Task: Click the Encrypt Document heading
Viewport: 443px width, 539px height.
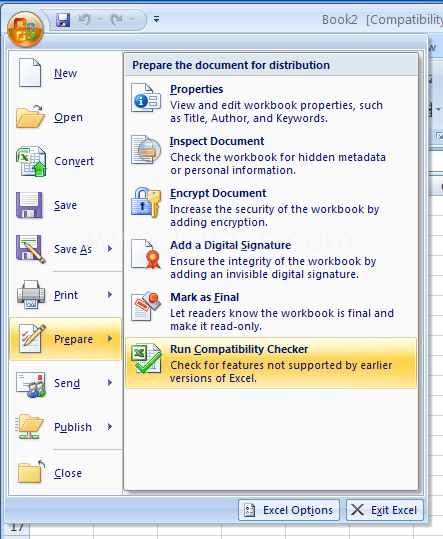Action: point(218,194)
